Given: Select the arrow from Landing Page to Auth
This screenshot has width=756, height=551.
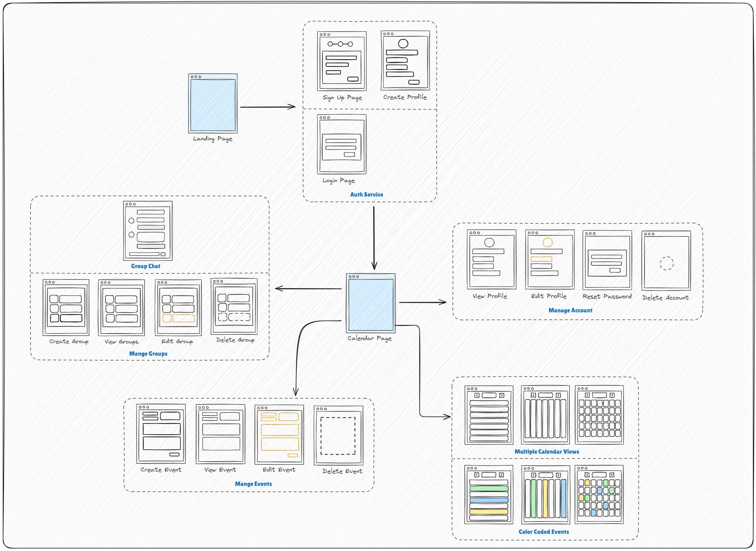Looking at the screenshot, I should (x=268, y=107).
